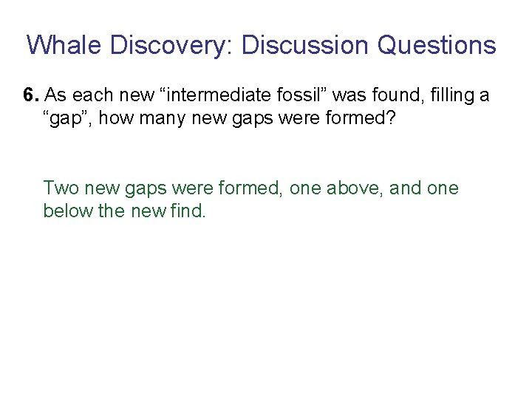Click the word 'Discovery:' in the title
The width and height of the screenshot is (532, 399).
tap(171, 45)
